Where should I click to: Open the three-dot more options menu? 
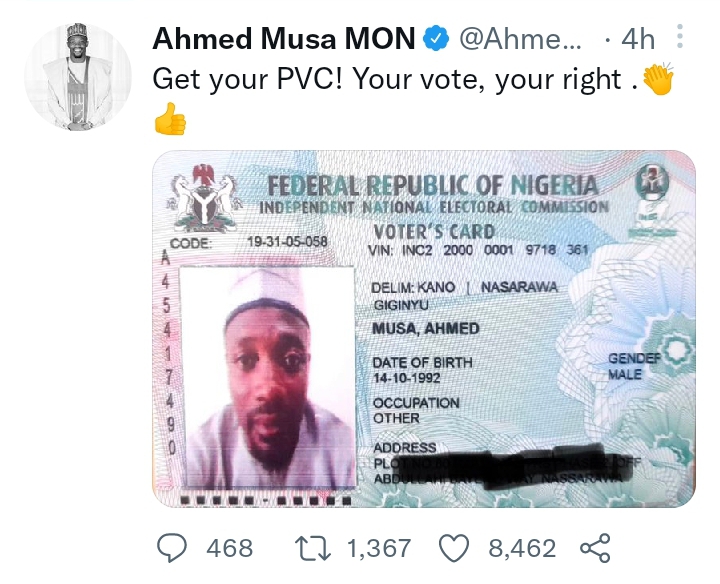coord(680,39)
